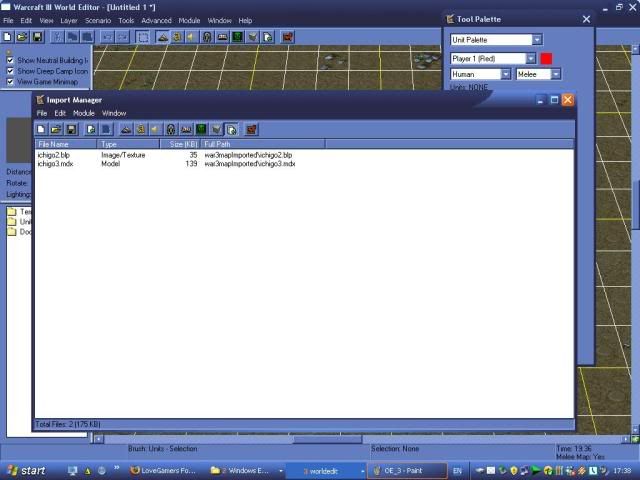Open AI Editor from main World Editor toolbar
The height and width of the screenshot is (480, 640).
(x=237, y=37)
